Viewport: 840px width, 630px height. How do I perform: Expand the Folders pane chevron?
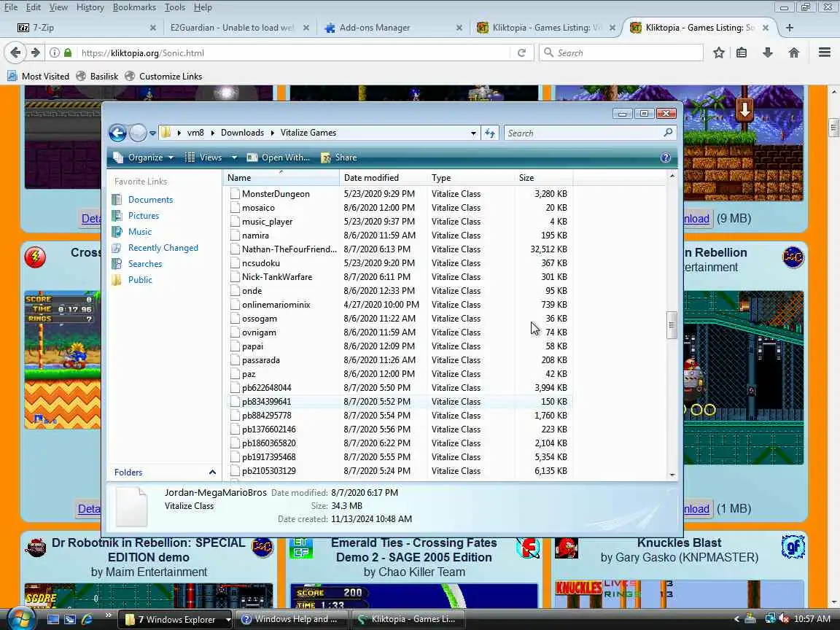coord(212,472)
